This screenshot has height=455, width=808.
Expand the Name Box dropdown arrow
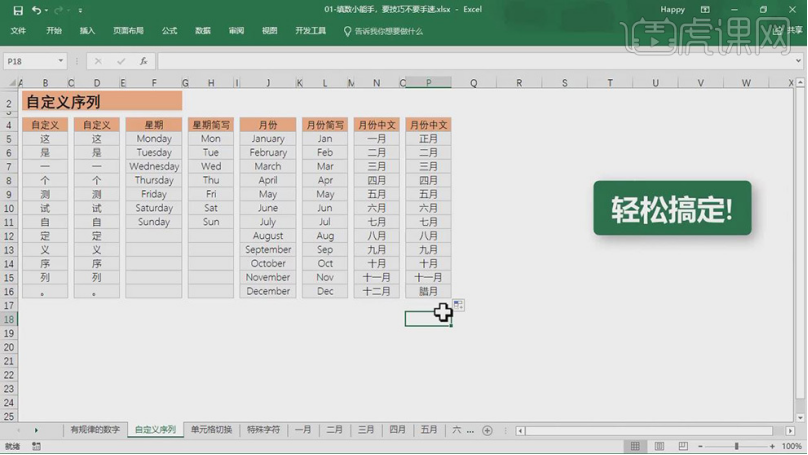[61, 61]
